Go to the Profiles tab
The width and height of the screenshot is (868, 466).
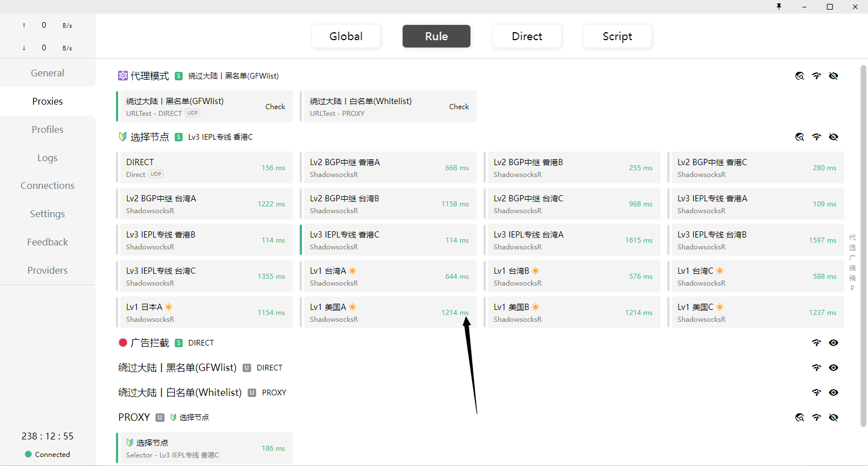47,130
